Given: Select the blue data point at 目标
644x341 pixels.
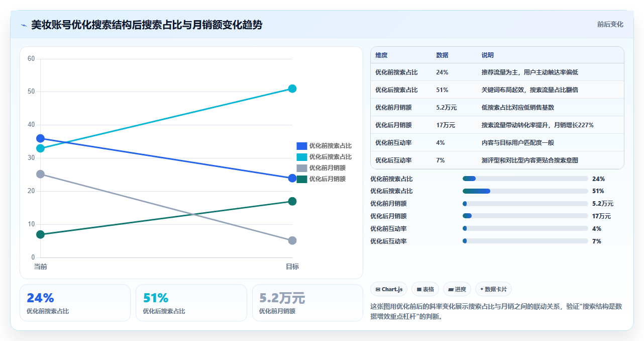Looking at the screenshot, I should (x=292, y=178).
